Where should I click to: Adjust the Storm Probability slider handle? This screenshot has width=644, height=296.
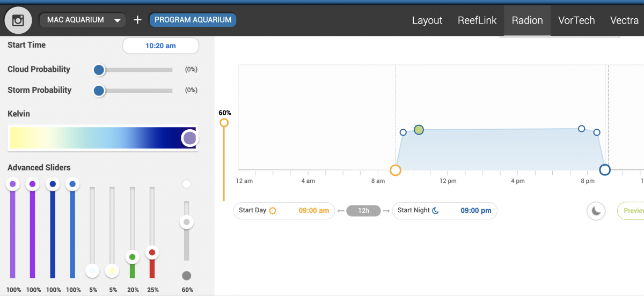tap(99, 91)
